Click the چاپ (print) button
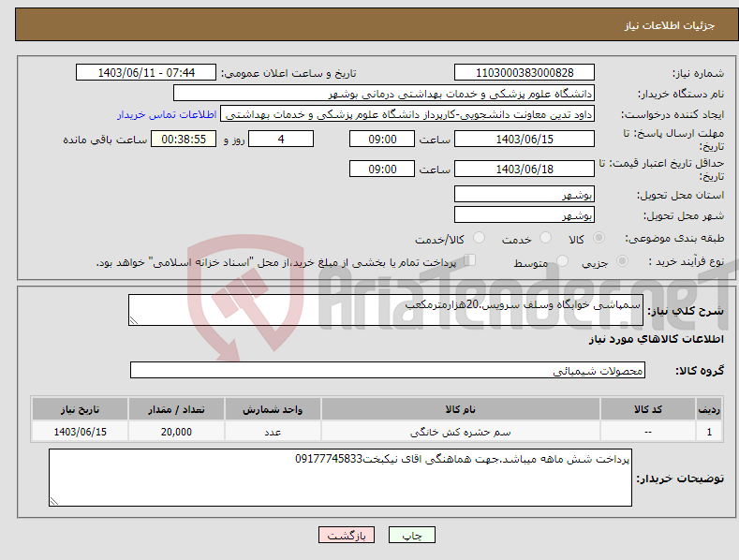739x560 pixels. pyautogui.click(x=411, y=535)
